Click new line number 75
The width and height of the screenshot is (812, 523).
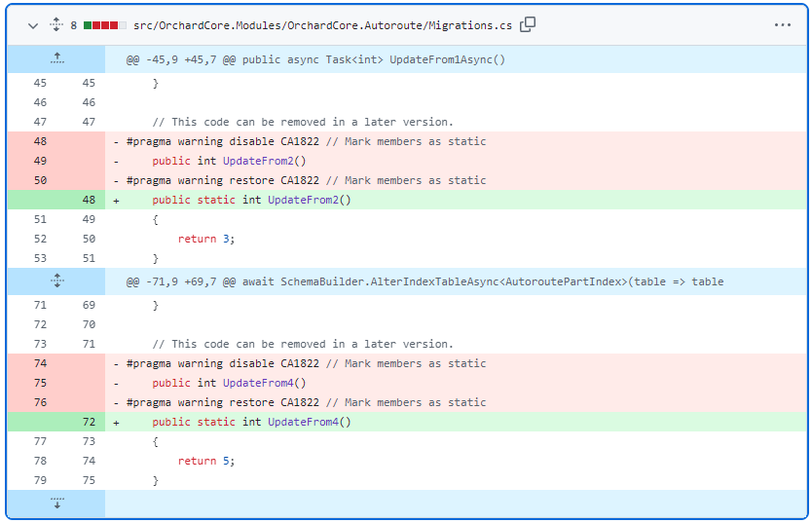click(89, 480)
